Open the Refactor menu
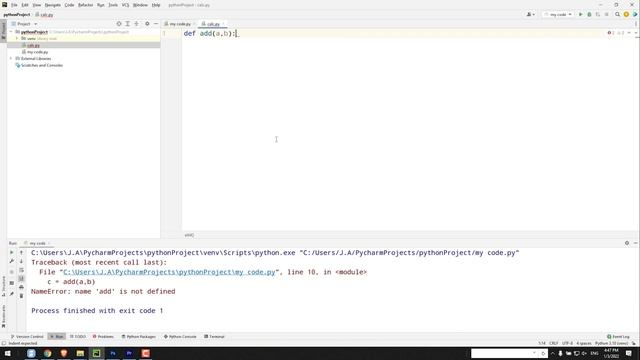Screen dimensions: 640x360 pos(86,5)
